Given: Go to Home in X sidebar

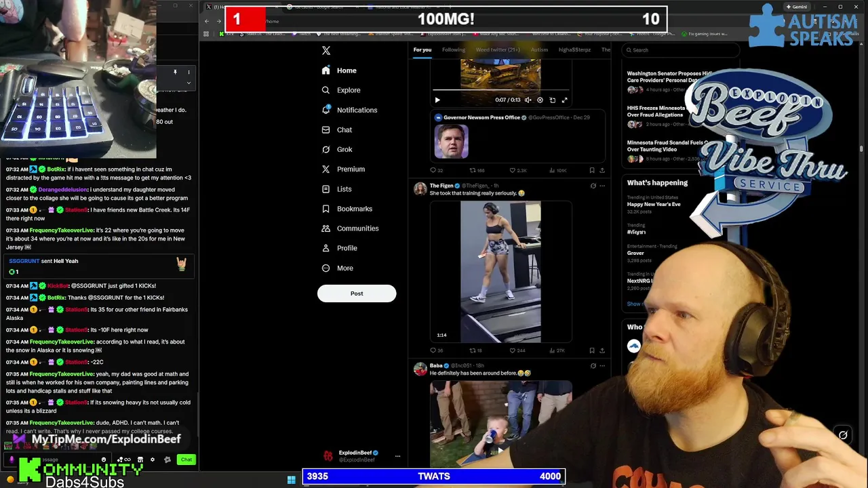Looking at the screenshot, I should click(x=339, y=70).
